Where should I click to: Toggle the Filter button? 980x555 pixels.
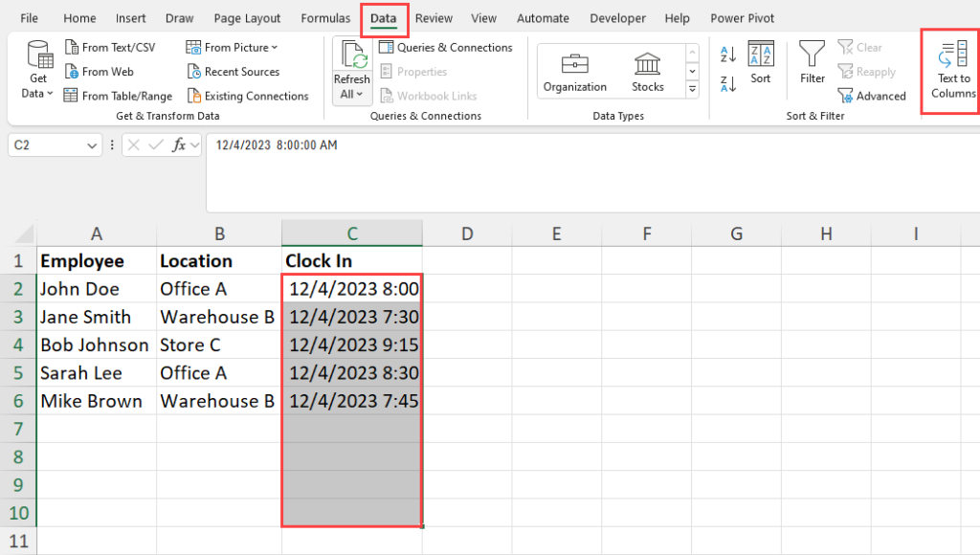pyautogui.click(x=812, y=62)
